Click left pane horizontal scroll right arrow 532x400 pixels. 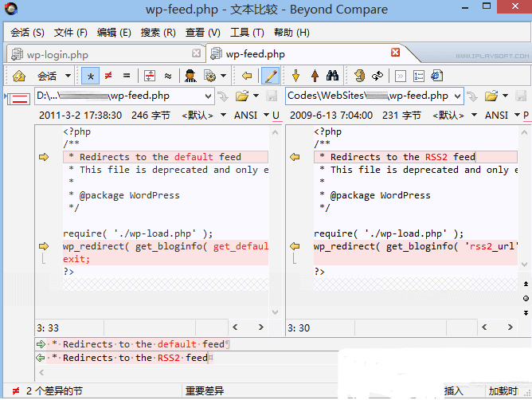pyautogui.click(x=260, y=327)
